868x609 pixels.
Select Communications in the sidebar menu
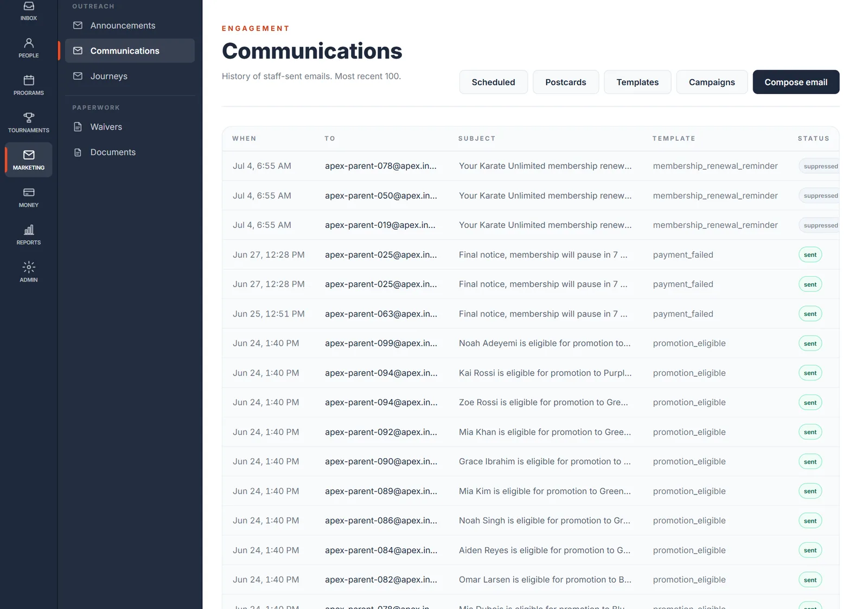point(130,50)
